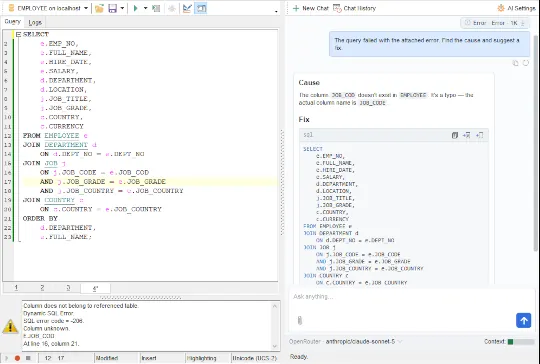Click the scroll up arrow in error panel
This screenshot has width=540, height=364.
coord(274,306)
